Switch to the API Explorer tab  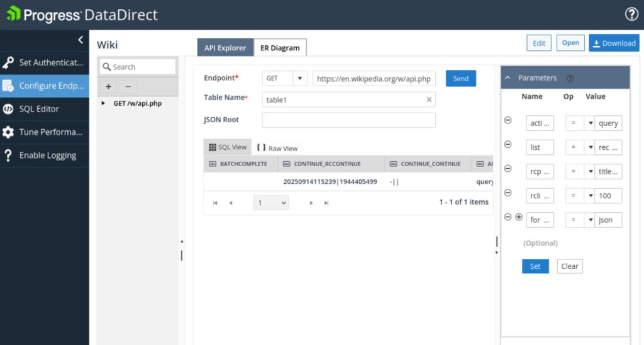225,48
